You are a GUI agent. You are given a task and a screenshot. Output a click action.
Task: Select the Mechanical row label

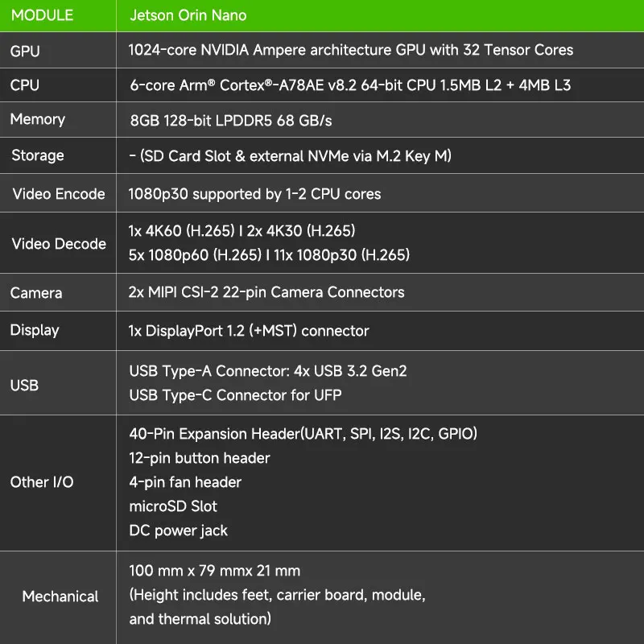(x=60, y=597)
